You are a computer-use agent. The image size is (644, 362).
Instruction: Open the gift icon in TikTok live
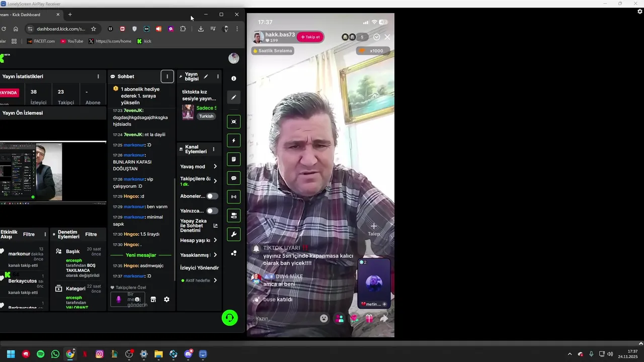pos(369,318)
